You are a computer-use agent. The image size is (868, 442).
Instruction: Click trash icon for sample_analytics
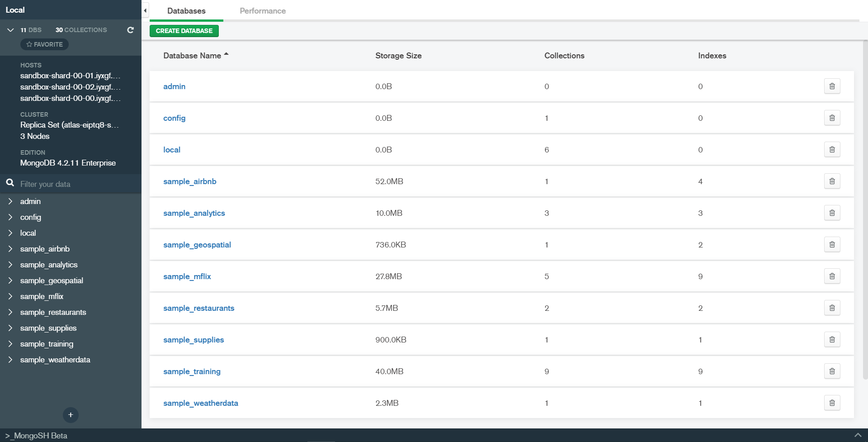[832, 213]
